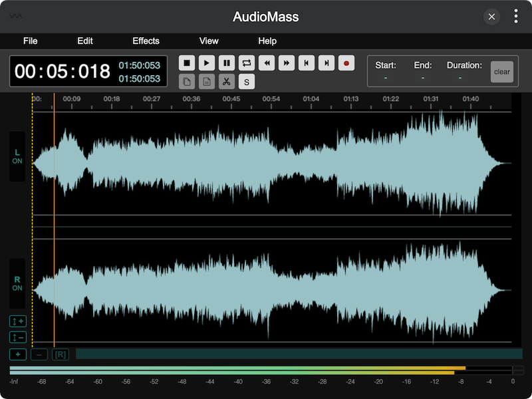The width and height of the screenshot is (532, 399).
Task: Click the -36 dB label on the meter scale
Action: 266,382
